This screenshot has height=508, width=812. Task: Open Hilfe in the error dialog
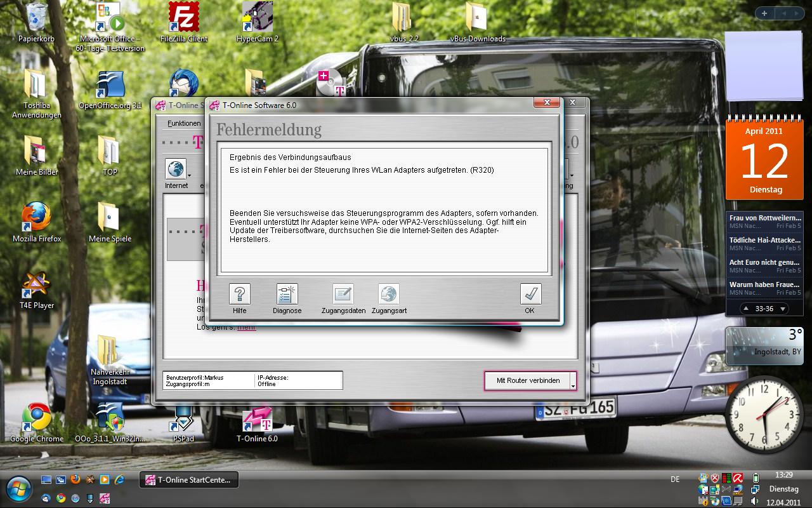239,295
